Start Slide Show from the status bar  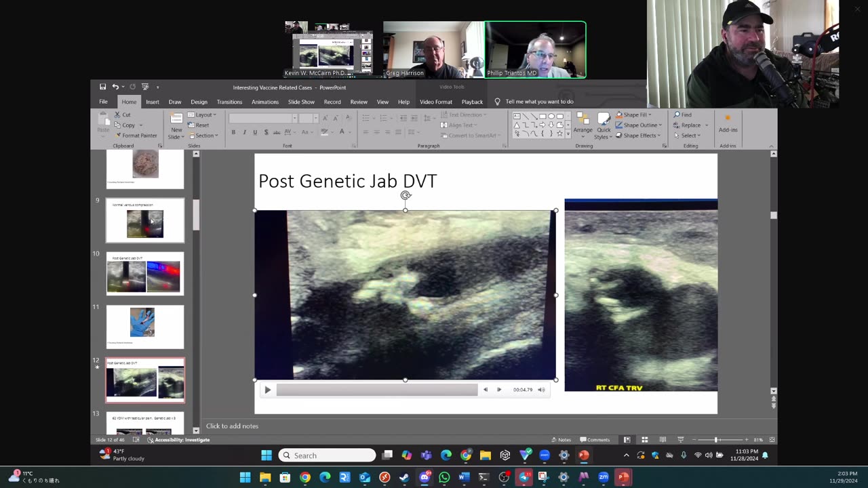click(x=681, y=440)
